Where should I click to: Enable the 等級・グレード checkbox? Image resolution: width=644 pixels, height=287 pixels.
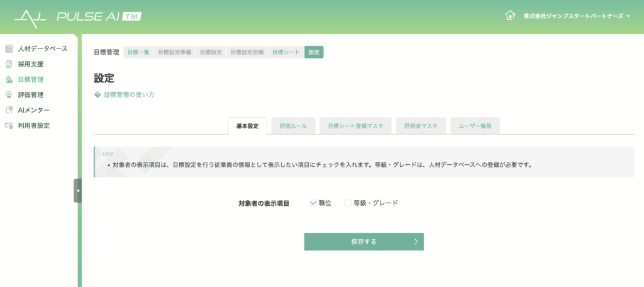(x=348, y=203)
